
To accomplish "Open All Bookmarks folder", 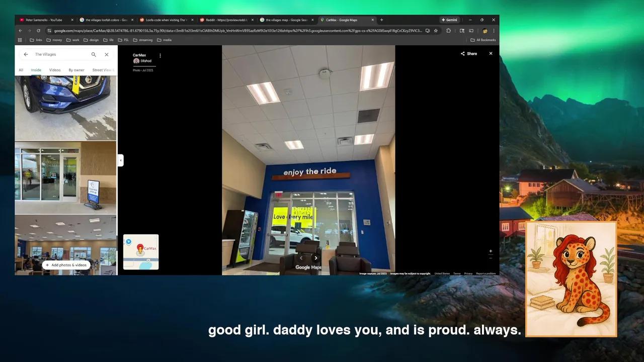I will click(x=483, y=40).
